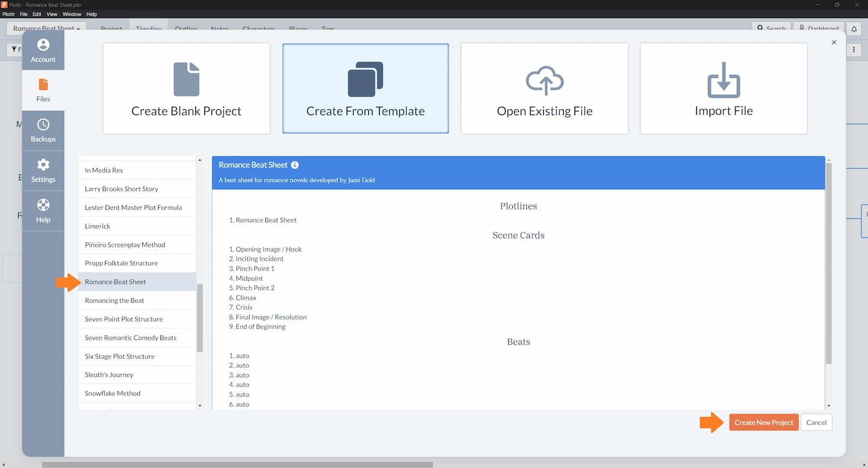
Task: Open Backups from the sidebar
Action: pos(43,130)
